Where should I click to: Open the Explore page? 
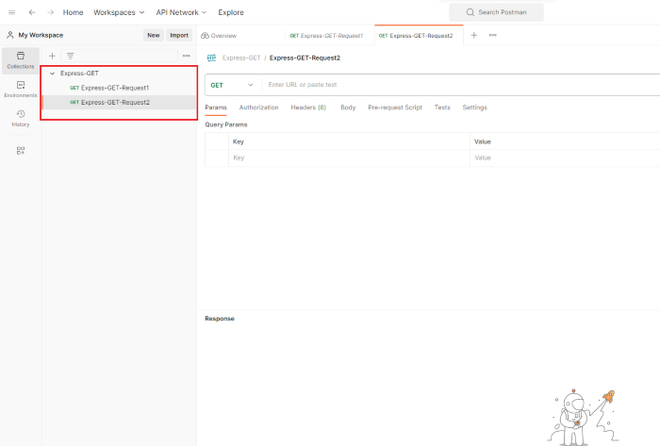point(231,12)
